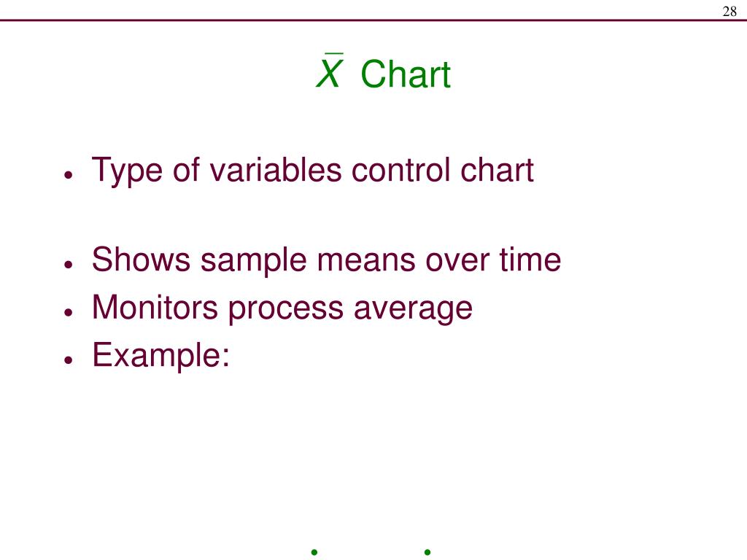Viewport: 747px width, 560px height.
Task: Click the bullet dot before Shows sample means
Action: pos(69,264)
